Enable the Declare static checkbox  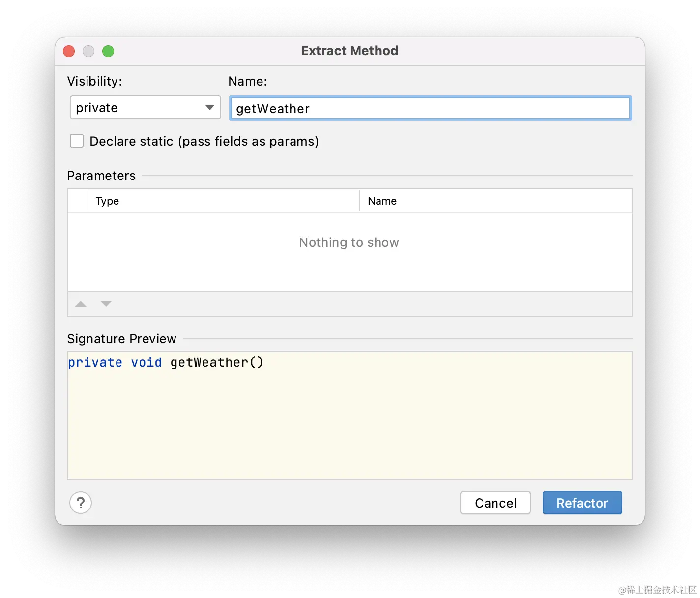pos(77,141)
